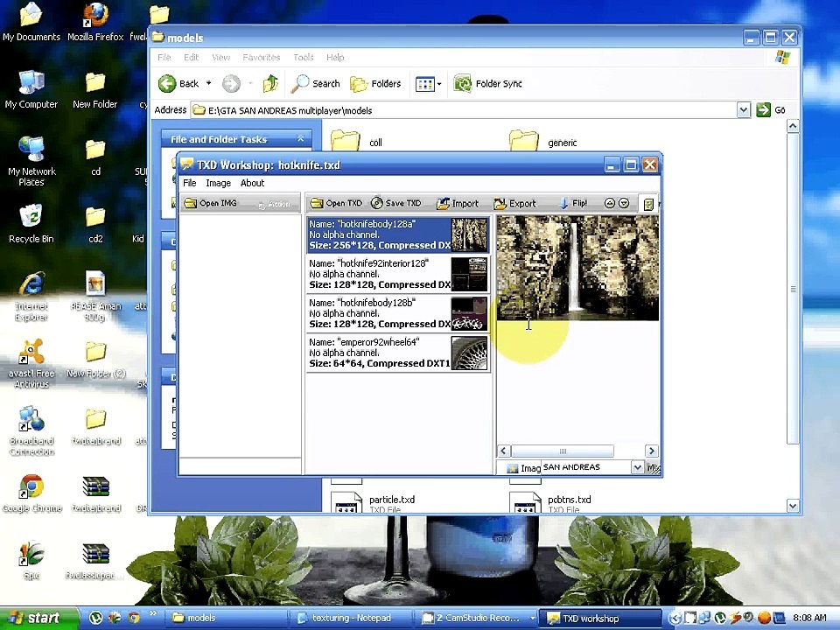The height and width of the screenshot is (630, 840).
Task: Switch to CamStudio Recorder taskbar group
Action: coord(478,619)
